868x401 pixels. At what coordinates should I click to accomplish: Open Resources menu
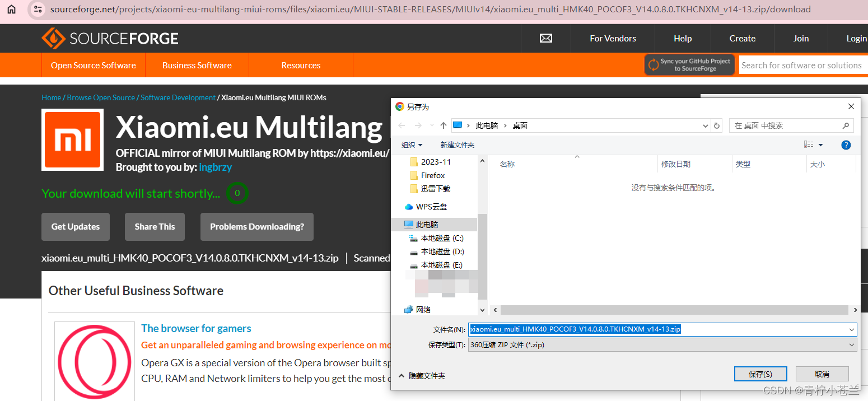(x=301, y=65)
